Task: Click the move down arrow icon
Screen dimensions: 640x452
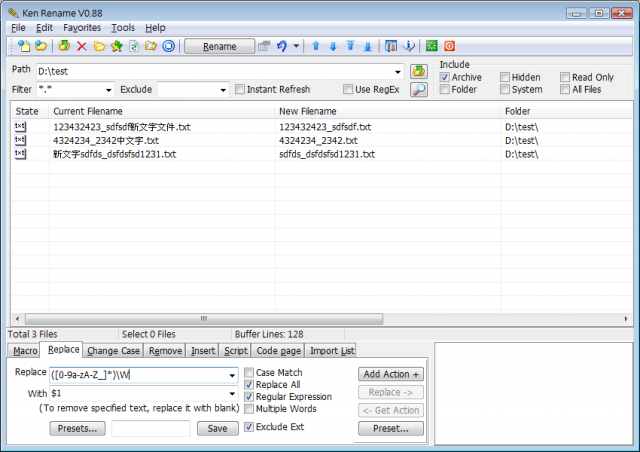Action: pyautogui.click(x=333, y=46)
